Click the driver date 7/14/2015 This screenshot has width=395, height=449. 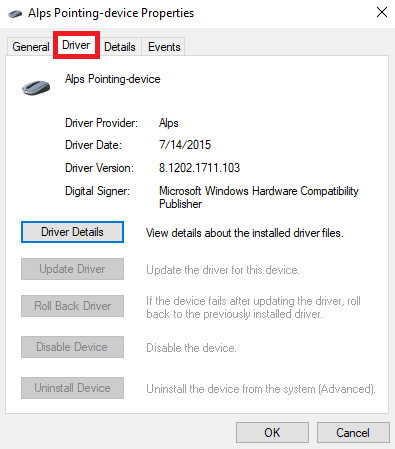[185, 145]
